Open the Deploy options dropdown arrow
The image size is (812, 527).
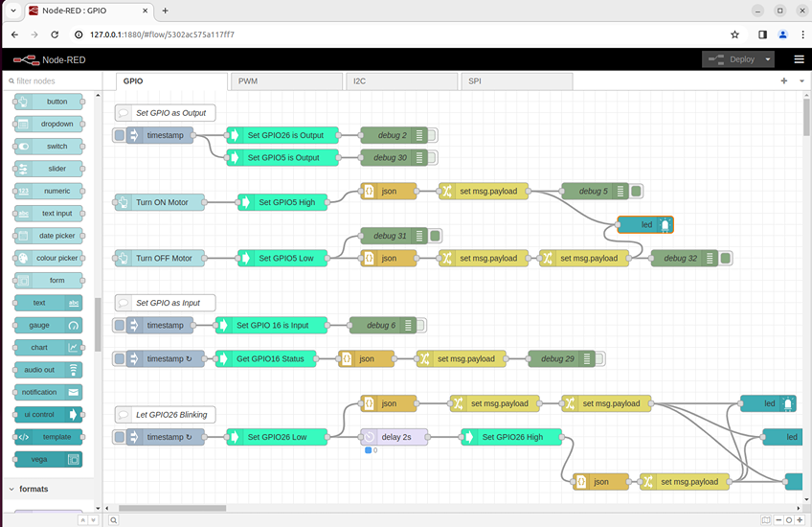click(x=768, y=59)
